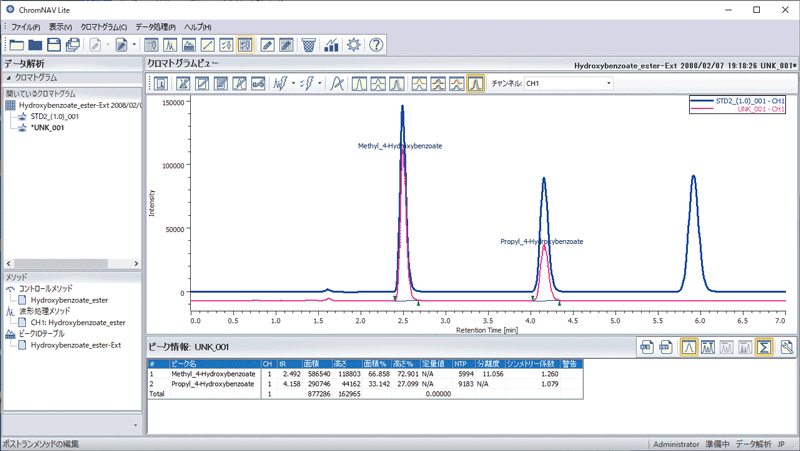The width and height of the screenshot is (800, 451).
Task: Click UNK_001 - CH1 pink legend entry
Action: (x=738, y=109)
